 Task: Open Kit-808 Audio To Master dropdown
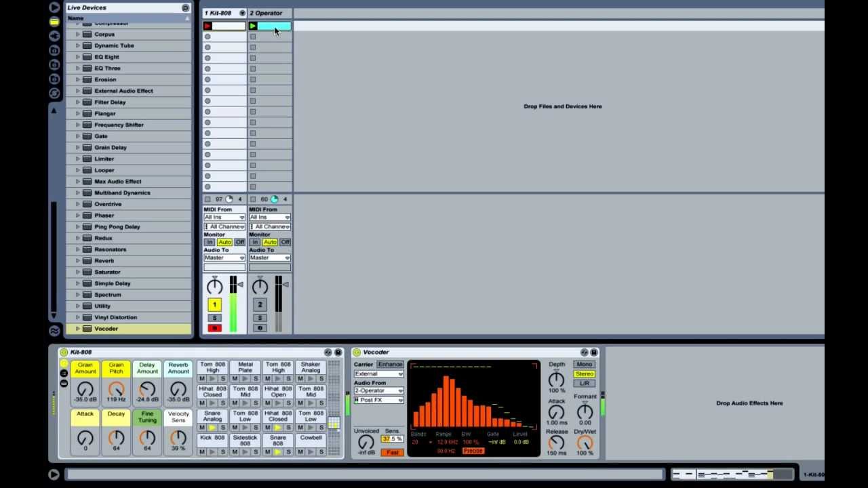[x=224, y=258]
